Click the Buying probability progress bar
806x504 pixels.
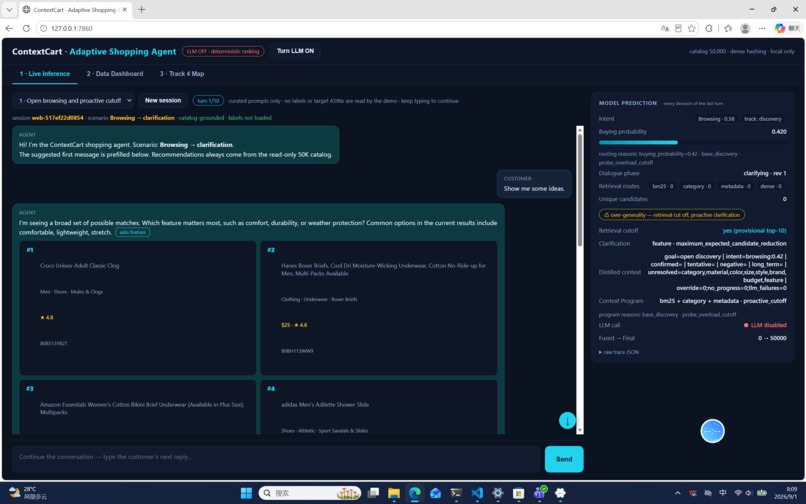click(692, 142)
